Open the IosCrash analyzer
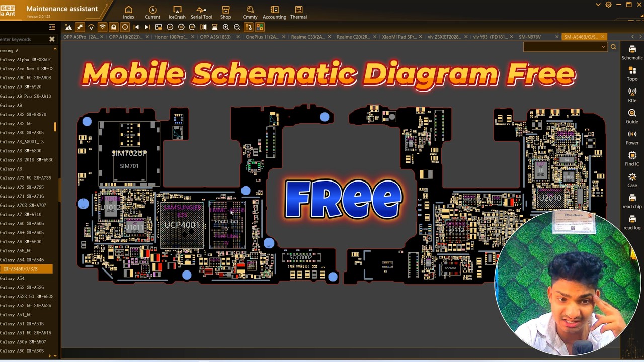644x362 pixels. 177,13
